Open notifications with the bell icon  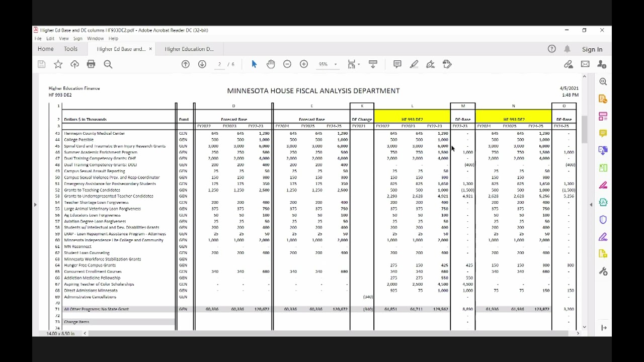point(568,49)
